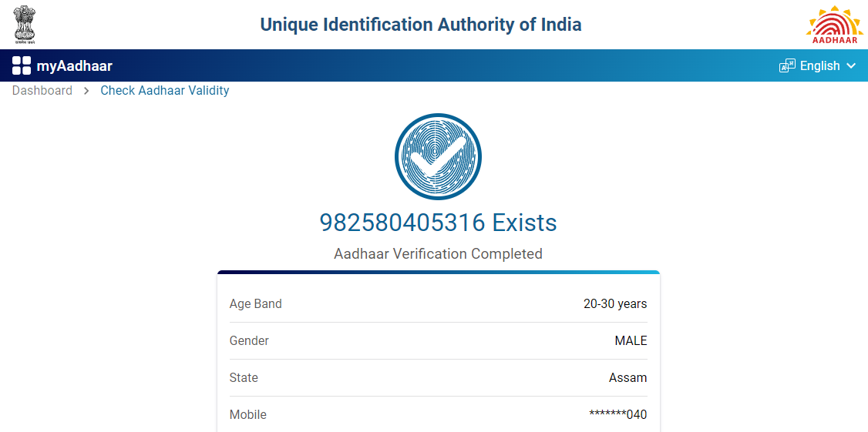Image resolution: width=868 pixels, height=432 pixels.
Task: Select the 982580405316 Exists text
Action: pos(438,223)
